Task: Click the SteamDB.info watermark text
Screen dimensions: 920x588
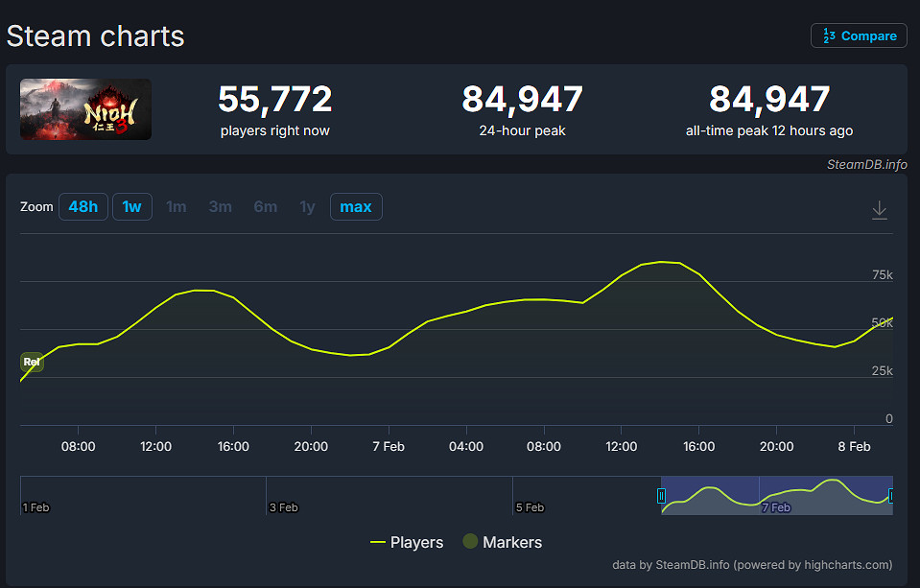Action: click(x=866, y=164)
